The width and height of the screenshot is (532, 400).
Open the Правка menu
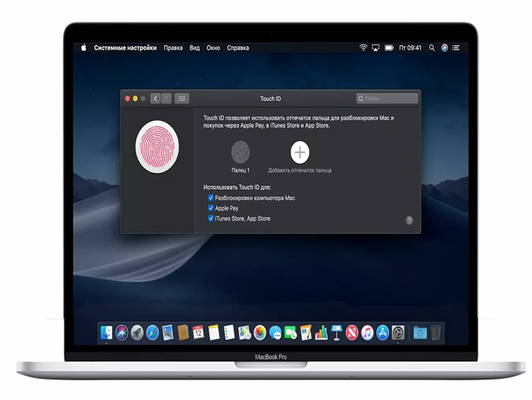[x=173, y=48]
